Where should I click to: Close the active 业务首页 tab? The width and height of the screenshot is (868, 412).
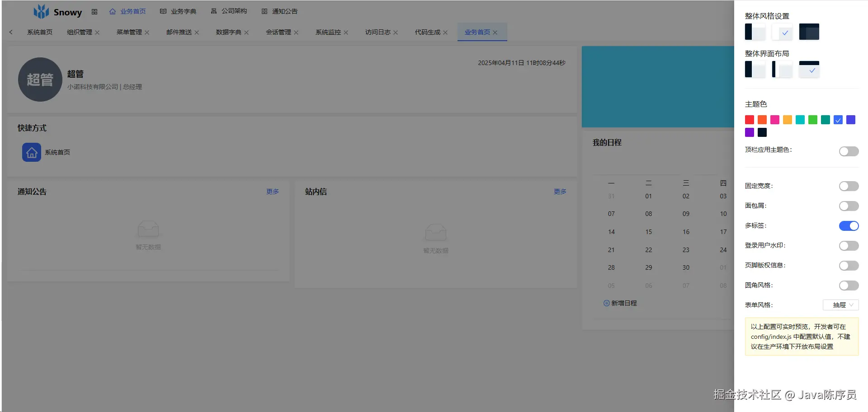pyautogui.click(x=495, y=33)
